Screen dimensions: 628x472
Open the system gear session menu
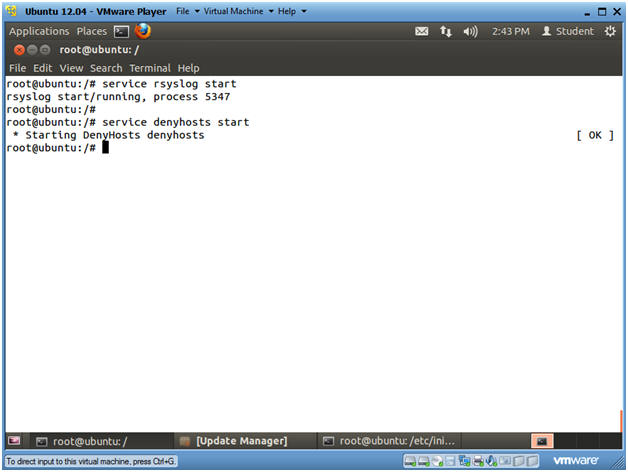point(610,31)
